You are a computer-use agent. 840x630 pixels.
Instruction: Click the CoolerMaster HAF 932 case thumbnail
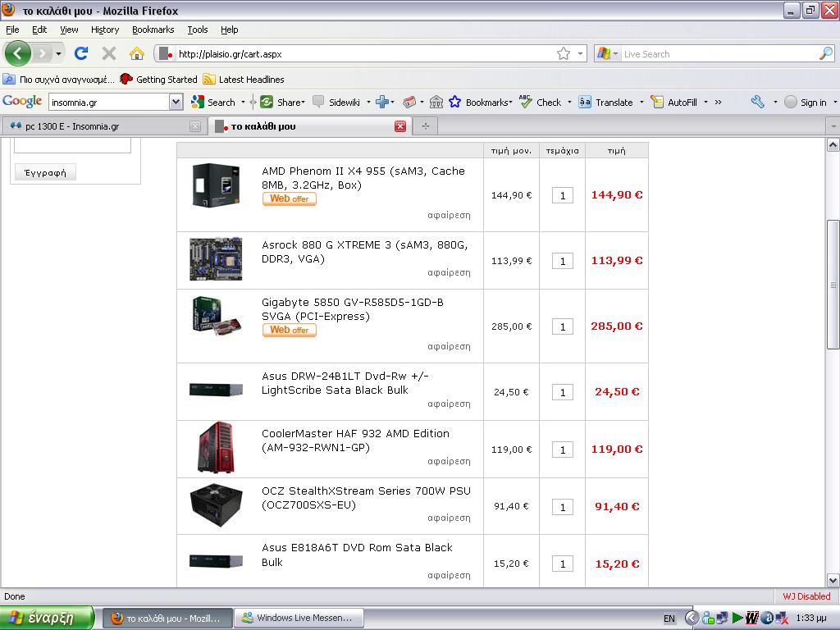(x=217, y=448)
